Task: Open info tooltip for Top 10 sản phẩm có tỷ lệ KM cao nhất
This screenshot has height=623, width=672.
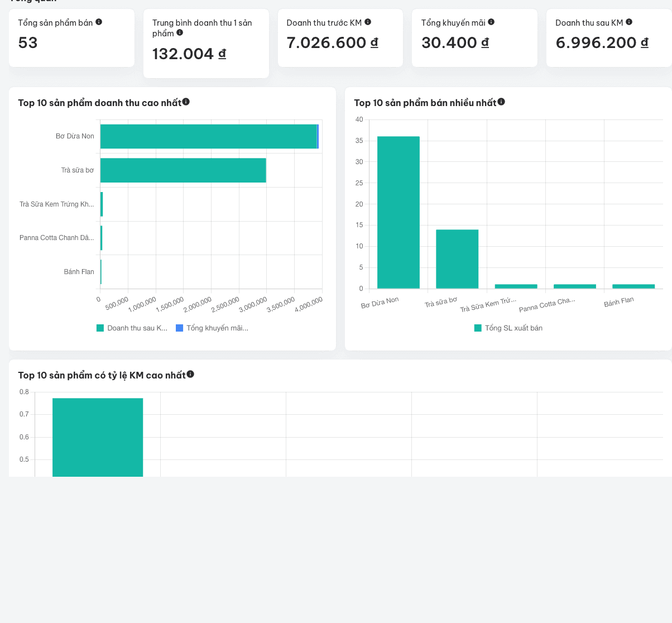Action: (x=190, y=374)
